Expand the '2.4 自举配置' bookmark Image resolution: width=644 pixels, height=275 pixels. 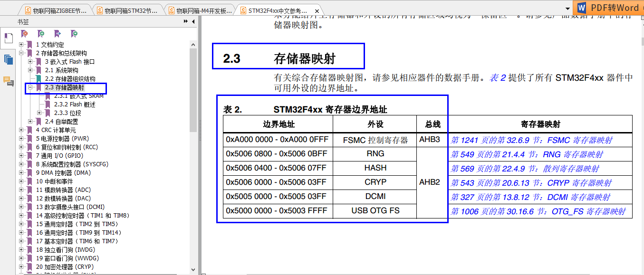pos(30,121)
